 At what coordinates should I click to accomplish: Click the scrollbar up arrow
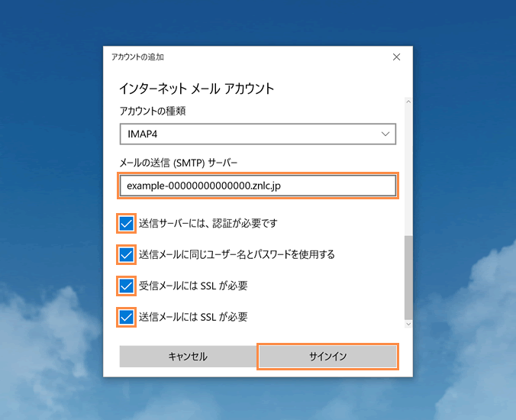[408, 102]
